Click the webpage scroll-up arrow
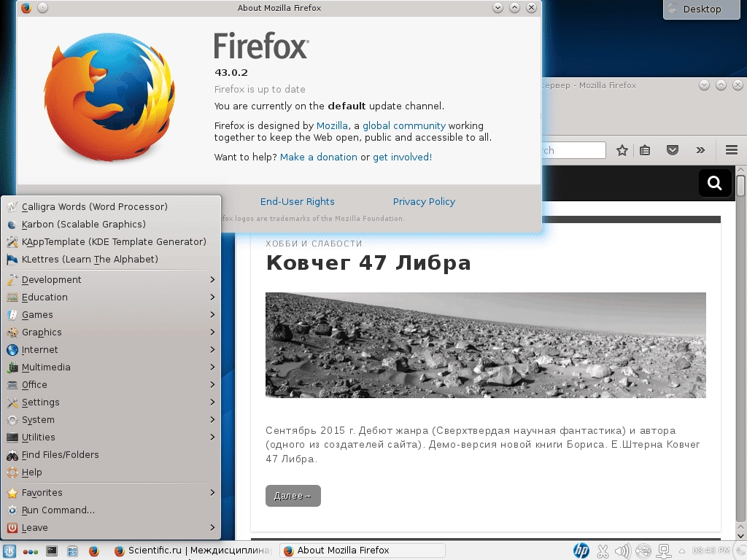The image size is (747, 560). [x=741, y=169]
